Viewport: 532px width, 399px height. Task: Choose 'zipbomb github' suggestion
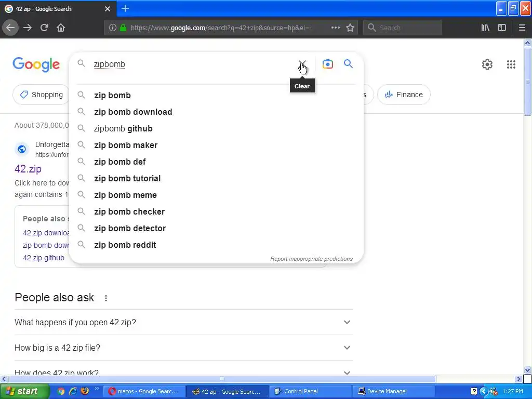tap(216, 129)
